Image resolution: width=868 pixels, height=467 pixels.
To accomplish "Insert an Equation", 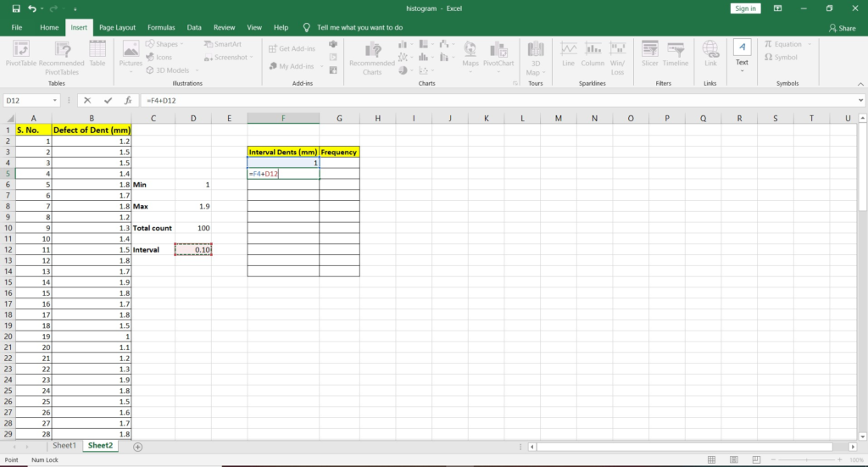I will (783, 44).
